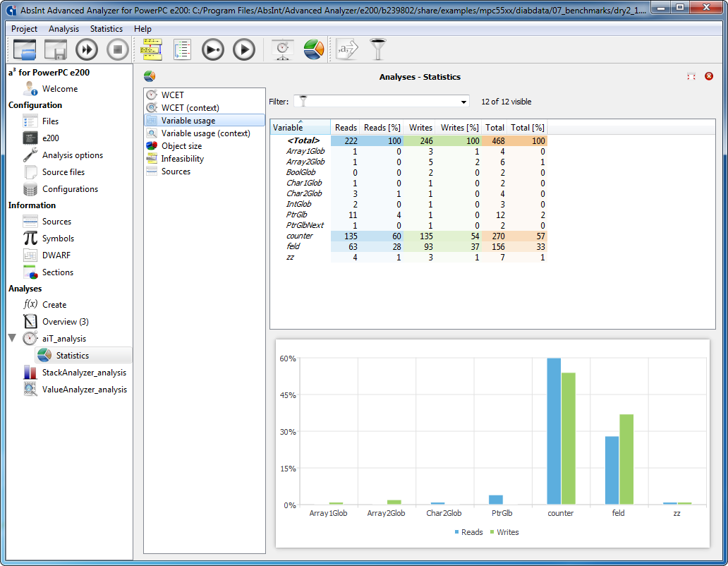The width and height of the screenshot is (728, 566).
Task: Select the counter variable row
Action: coord(408,236)
